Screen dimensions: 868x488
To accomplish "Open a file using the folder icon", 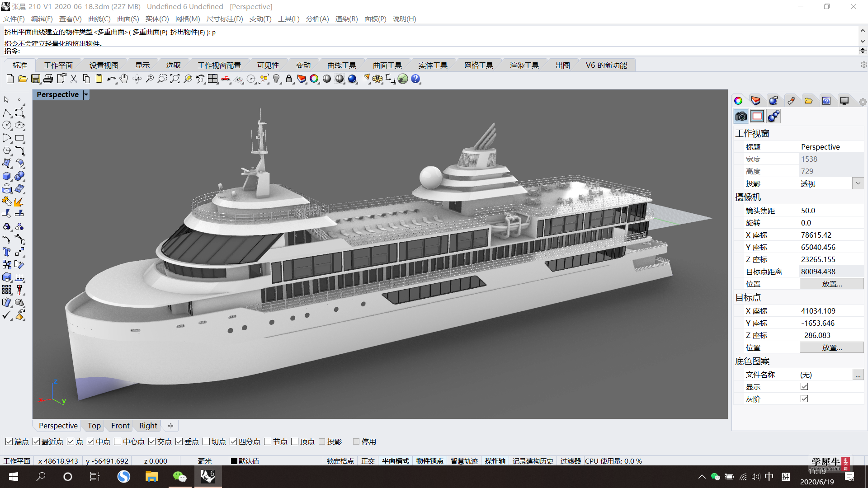I will tap(23, 79).
